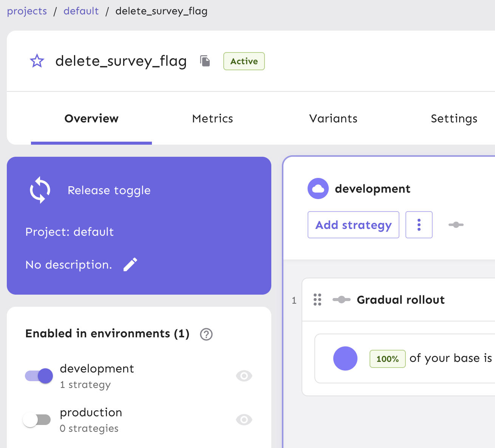Viewport: 495px width, 448px height.
Task: Click the 100% rollout percentage badge
Action: 387,358
